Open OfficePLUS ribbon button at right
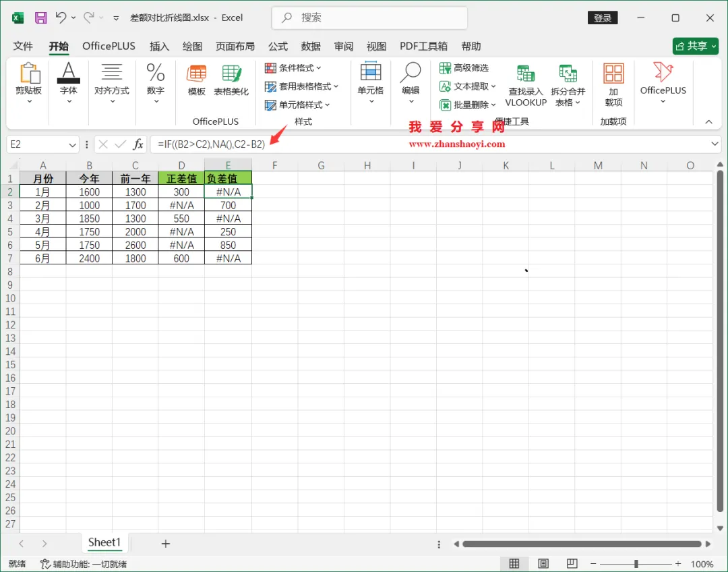 [x=663, y=83]
